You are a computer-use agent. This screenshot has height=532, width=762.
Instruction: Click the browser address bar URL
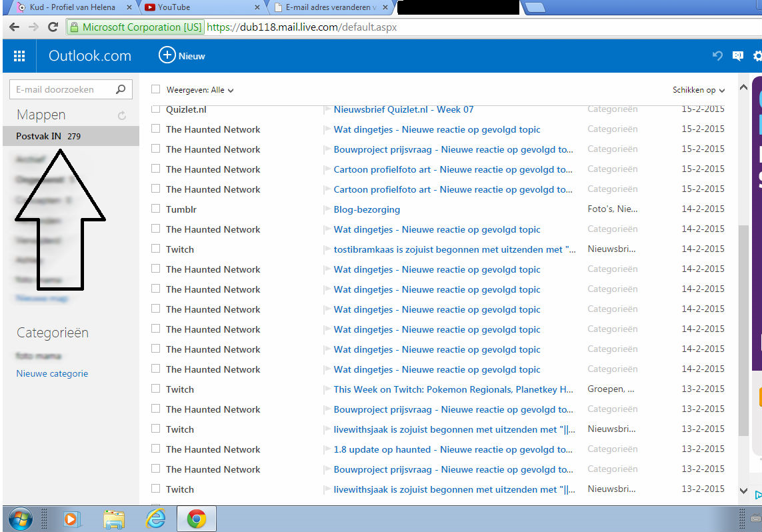click(x=302, y=27)
